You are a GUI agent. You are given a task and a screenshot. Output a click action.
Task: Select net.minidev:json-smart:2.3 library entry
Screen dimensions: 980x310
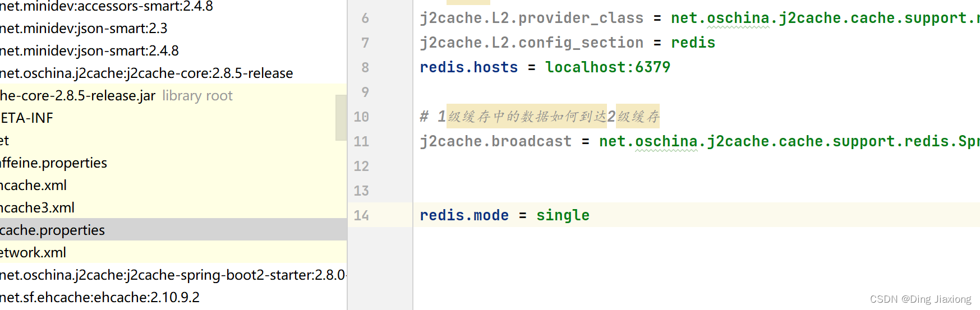(x=84, y=28)
